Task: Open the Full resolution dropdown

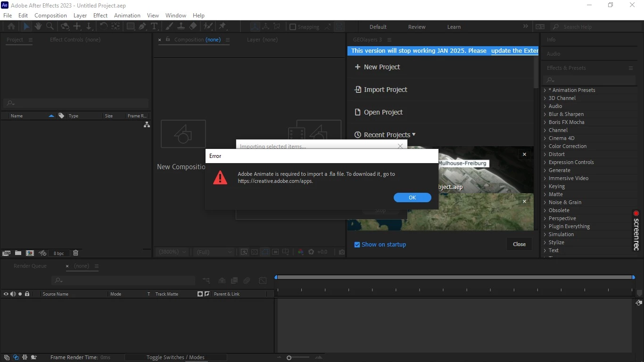Action: pyautogui.click(x=214, y=252)
